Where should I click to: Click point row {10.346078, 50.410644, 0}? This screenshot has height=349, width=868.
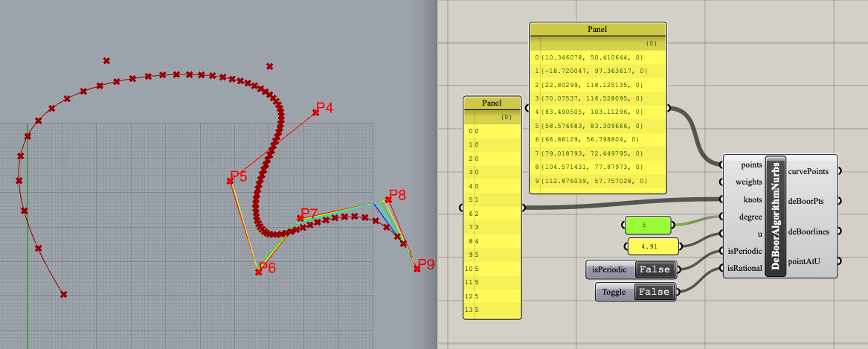point(597,57)
